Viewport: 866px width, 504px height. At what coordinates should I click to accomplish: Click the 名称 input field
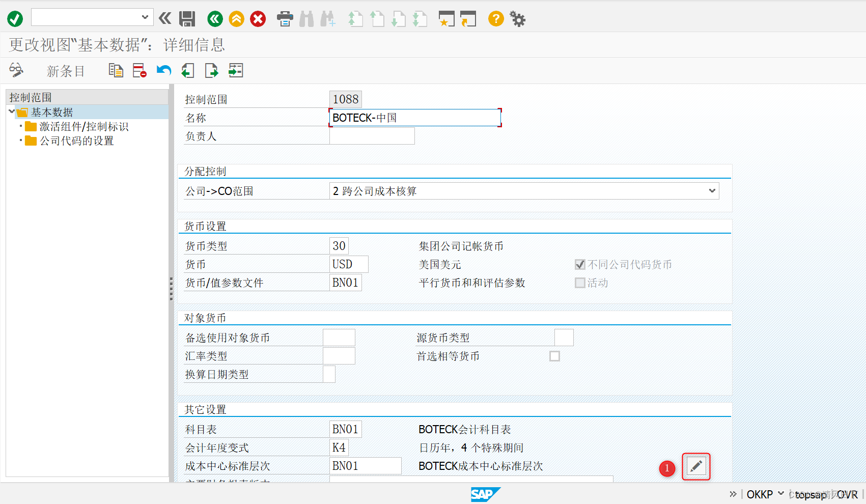pos(415,118)
